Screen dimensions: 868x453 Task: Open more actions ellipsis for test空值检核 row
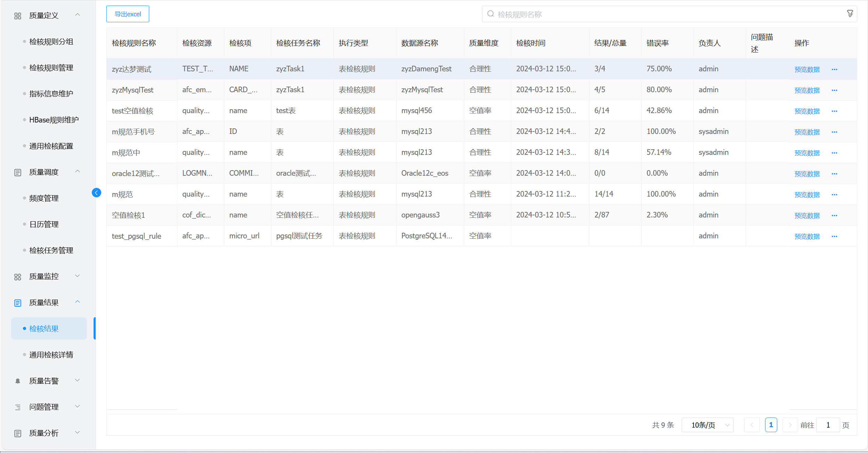(x=834, y=111)
